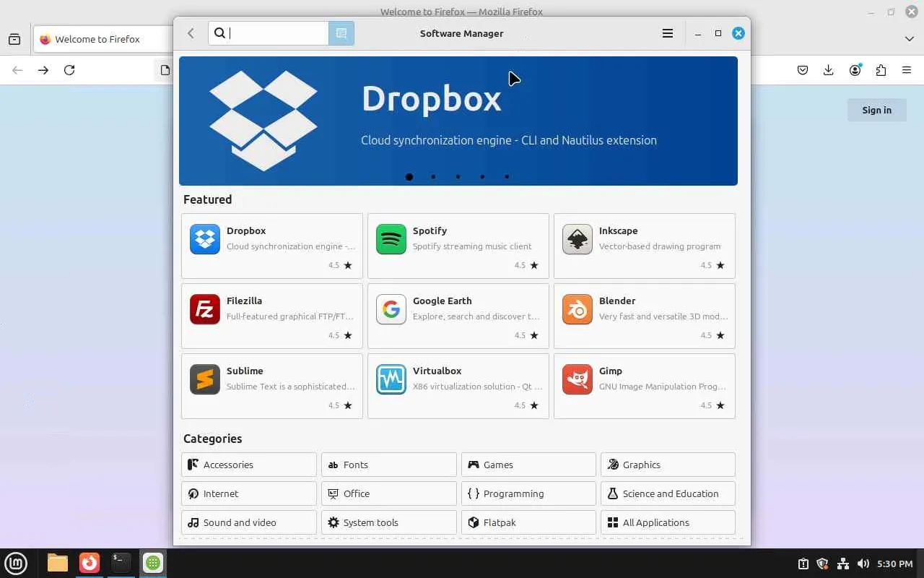Browse the Office category
Screen dimensions: 924x578
[389, 493]
